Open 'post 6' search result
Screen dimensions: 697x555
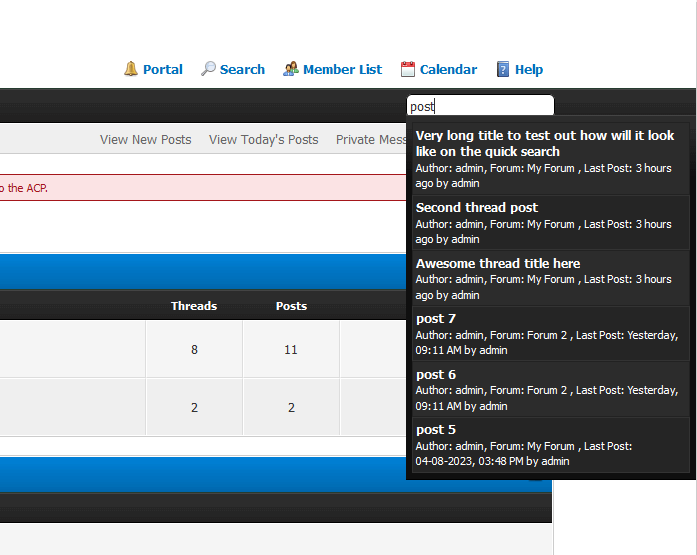point(551,390)
